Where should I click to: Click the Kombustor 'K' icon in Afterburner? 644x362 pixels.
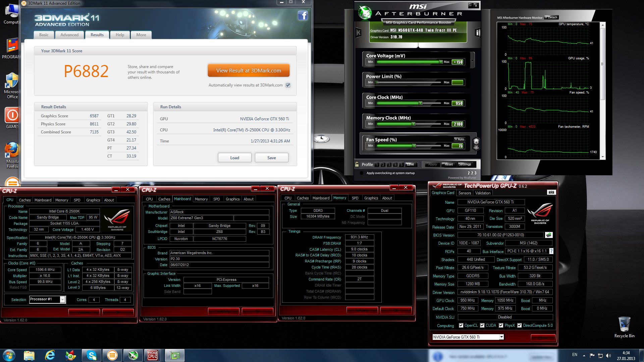click(x=358, y=33)
